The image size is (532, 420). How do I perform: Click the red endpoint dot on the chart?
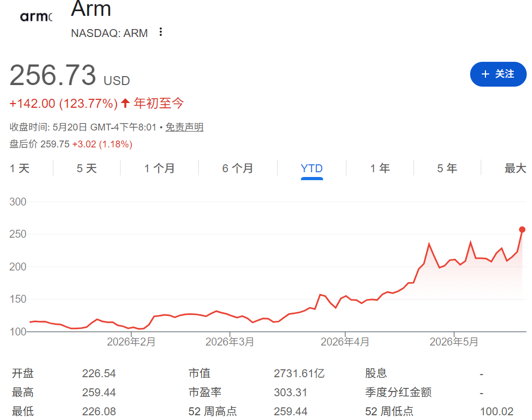522,229
